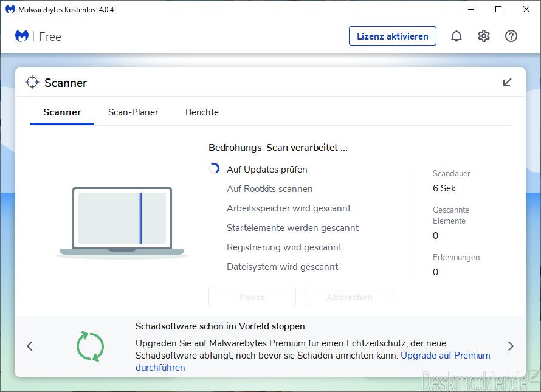Switch to the Scanner tab
The width and height of the screenshot is (541, 392).
point(62,112)
